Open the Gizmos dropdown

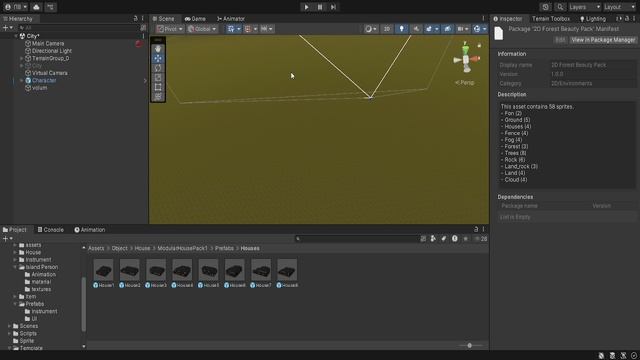[480, 29]
